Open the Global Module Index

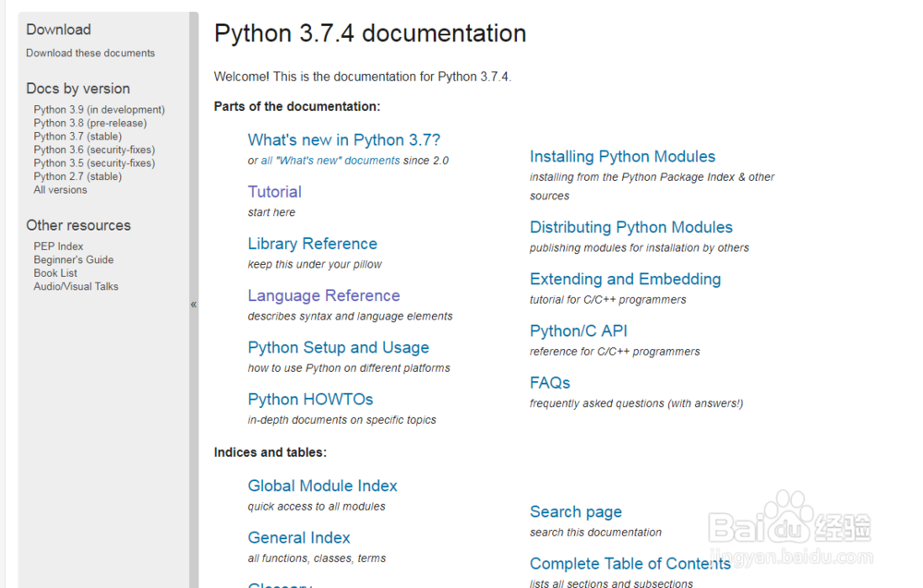pos(322,486)
